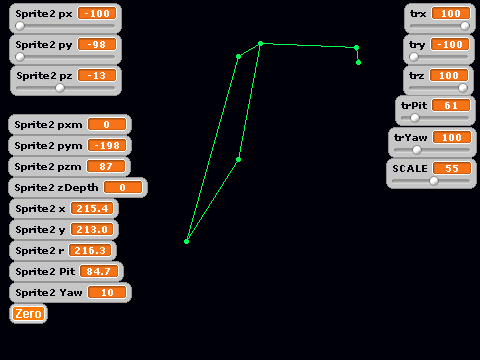
Task: Click the try slider knob
Action: click(x=414, y=57)
